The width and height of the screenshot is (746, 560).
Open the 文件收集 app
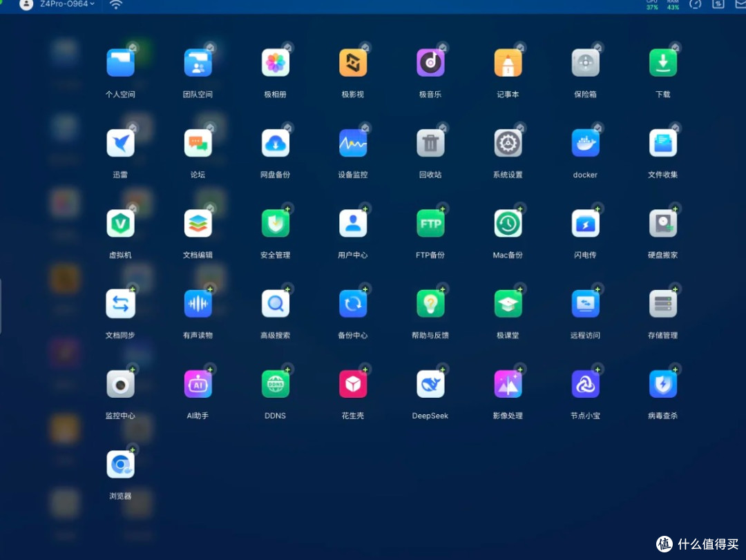point(663,143)
